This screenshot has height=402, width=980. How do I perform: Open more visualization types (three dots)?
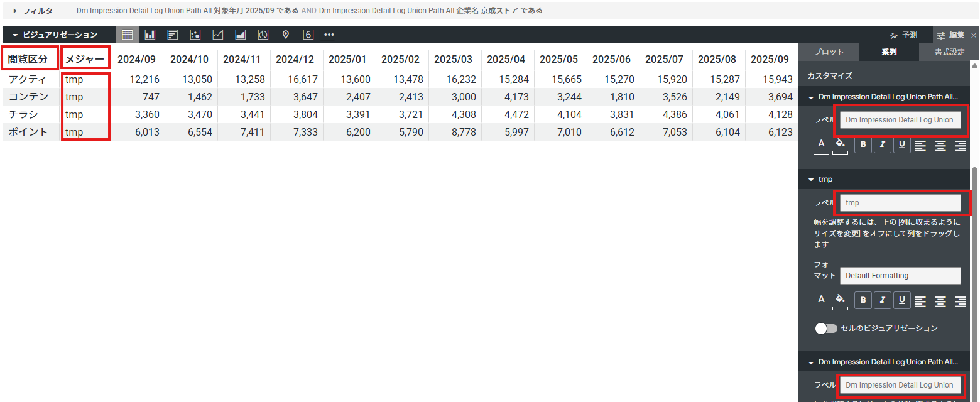(329, 35)
